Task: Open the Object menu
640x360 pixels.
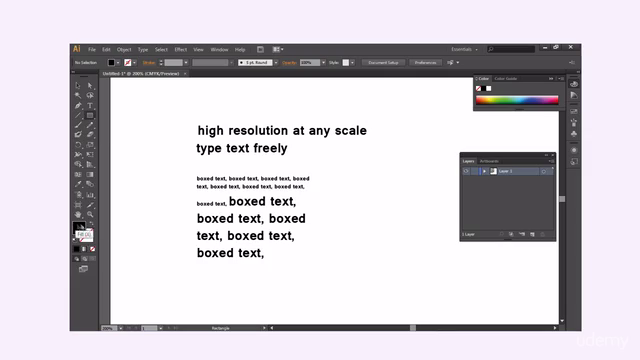Action: (124, 49)
